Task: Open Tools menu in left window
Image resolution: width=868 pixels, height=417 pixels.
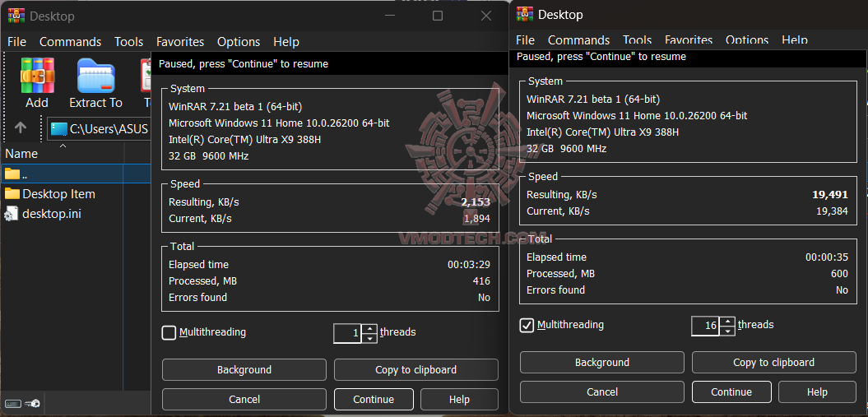Action: point(128,42)
